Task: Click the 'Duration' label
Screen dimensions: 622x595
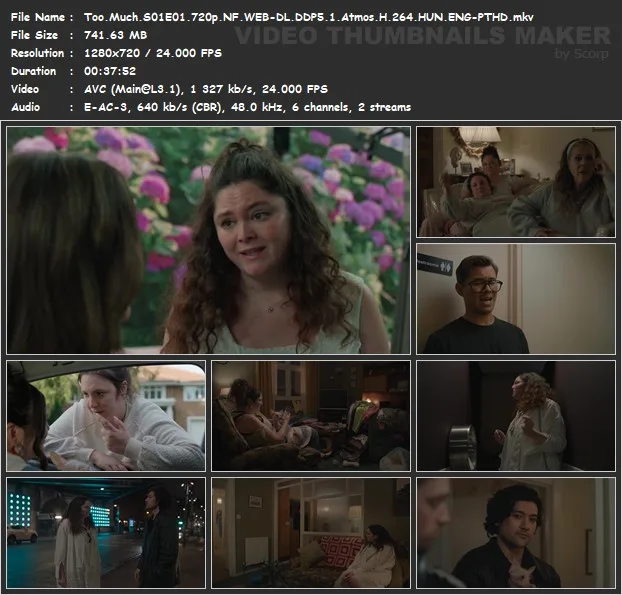Action: click(x=33, y=71)
